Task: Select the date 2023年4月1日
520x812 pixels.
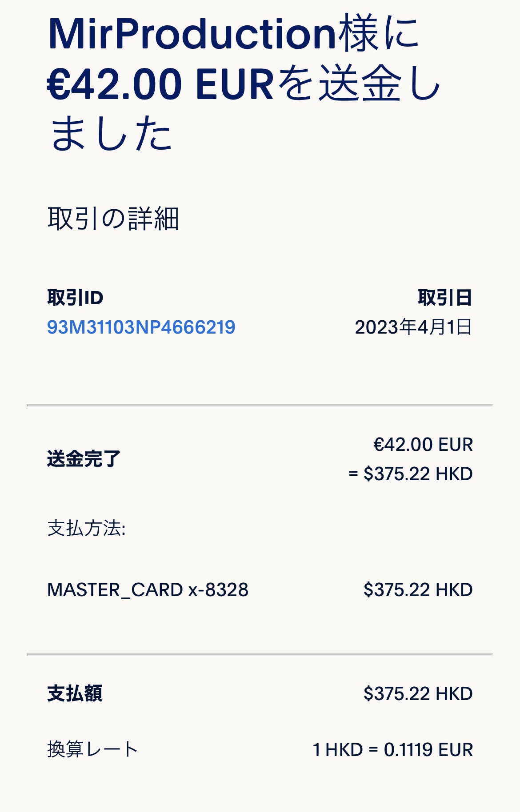Action: click(x=413, y=327)
